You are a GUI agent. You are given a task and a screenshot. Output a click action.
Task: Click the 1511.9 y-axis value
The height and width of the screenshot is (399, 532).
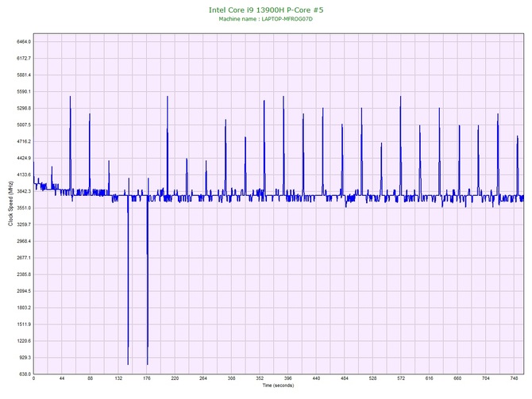24,324
